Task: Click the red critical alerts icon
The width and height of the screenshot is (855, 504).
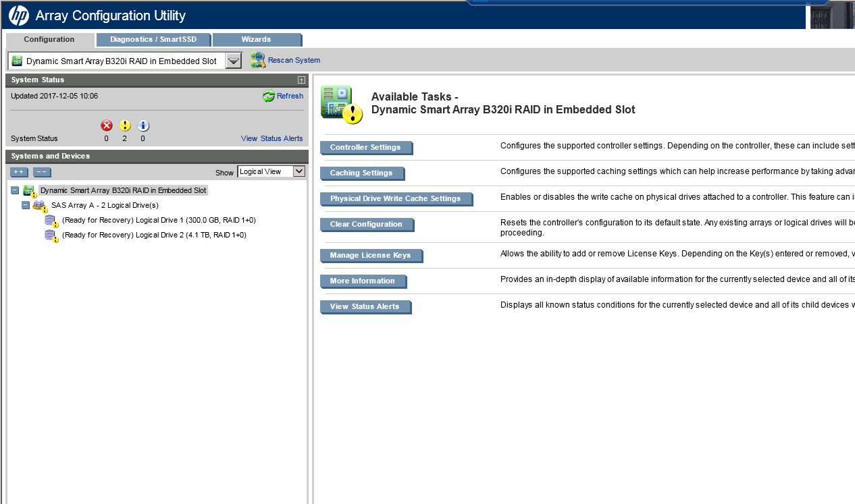Action: [106, 125]
